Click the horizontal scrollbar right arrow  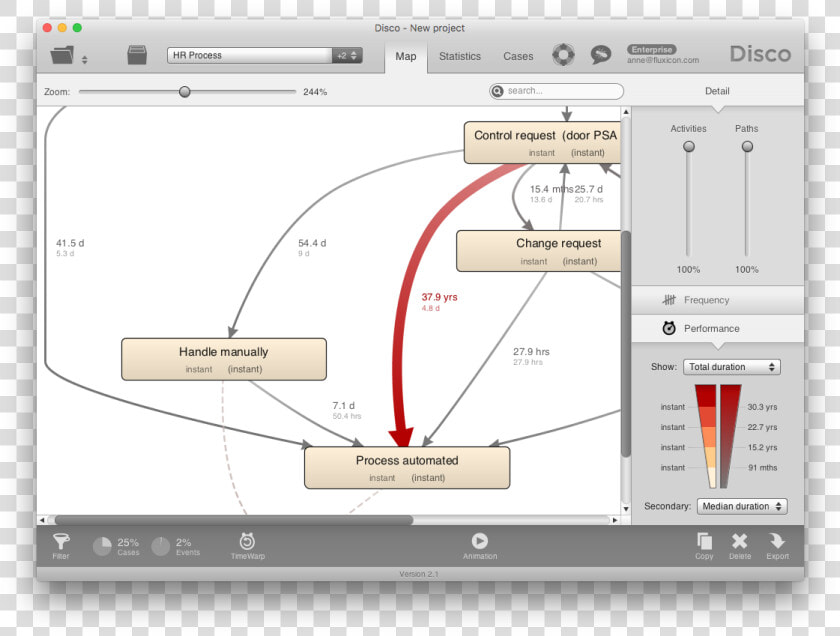click(615, 520)
